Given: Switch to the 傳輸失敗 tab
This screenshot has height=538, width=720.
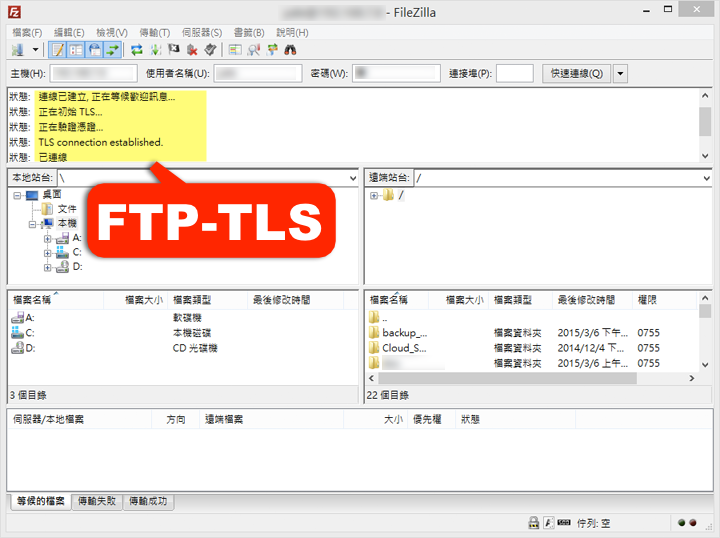Looking at the screenshot, I should [97, 501].
